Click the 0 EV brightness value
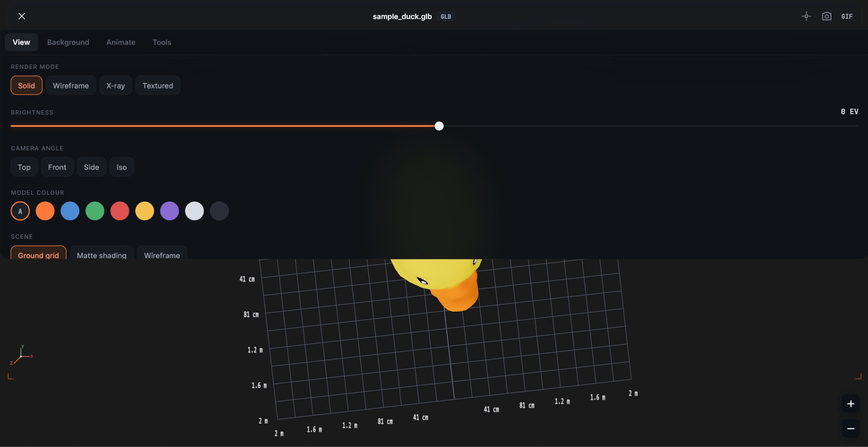This screenshot has width=868, height=447. [849, 111]
